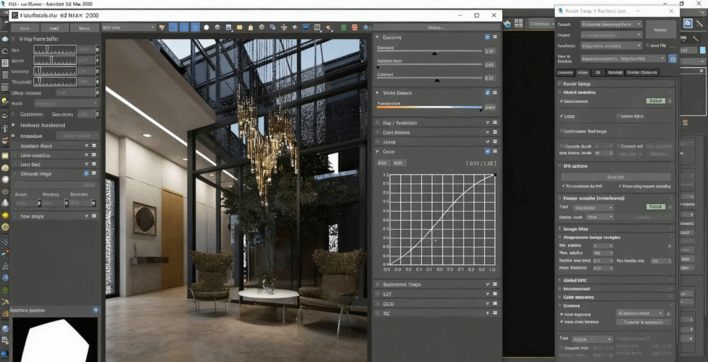Click the white-shape preview thumbnail bottom left
This screenshot has width=708, height=362.
click(x=55, y=339)
